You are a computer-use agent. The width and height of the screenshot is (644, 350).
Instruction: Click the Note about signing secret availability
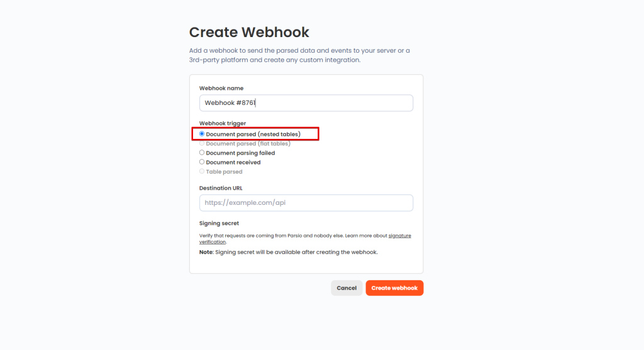pos(288,253)
